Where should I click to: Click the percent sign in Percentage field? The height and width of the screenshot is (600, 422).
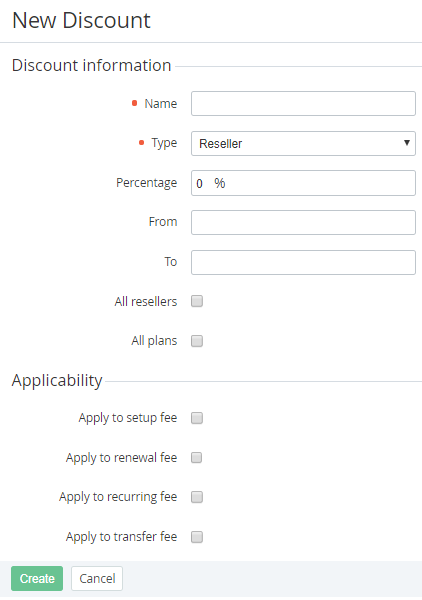220,183
